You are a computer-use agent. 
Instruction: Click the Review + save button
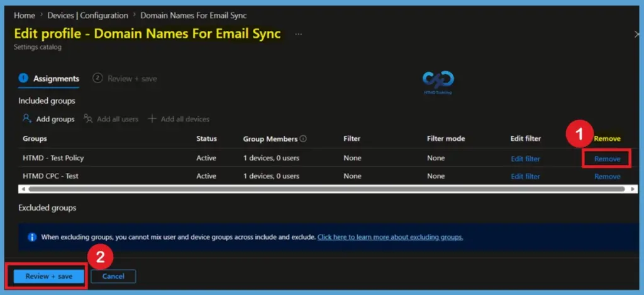(x=49, y=277)
